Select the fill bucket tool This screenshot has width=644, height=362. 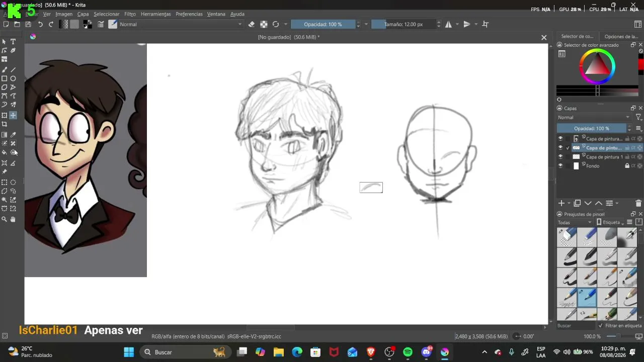[5, 152]
